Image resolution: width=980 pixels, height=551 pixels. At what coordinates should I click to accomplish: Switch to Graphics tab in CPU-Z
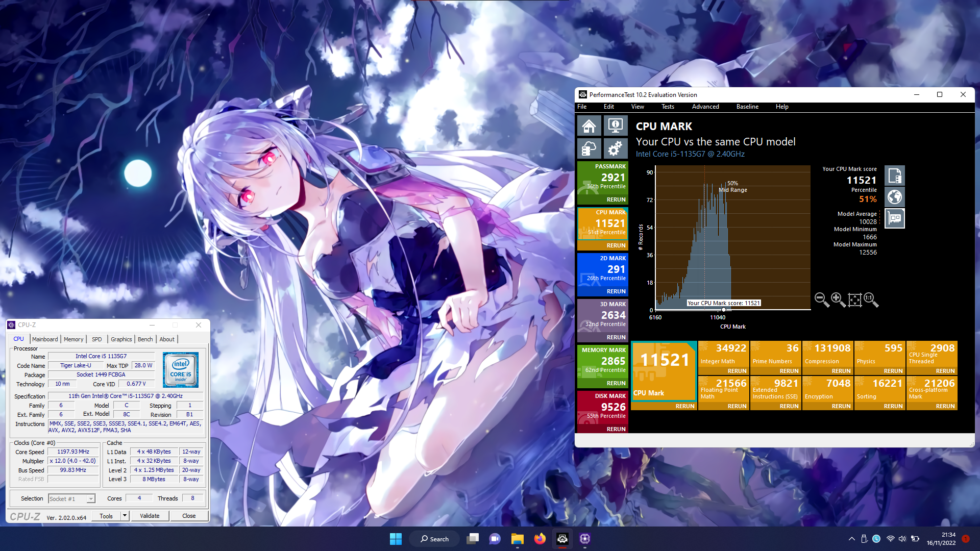pyautogui.click(x=121, y=339)
